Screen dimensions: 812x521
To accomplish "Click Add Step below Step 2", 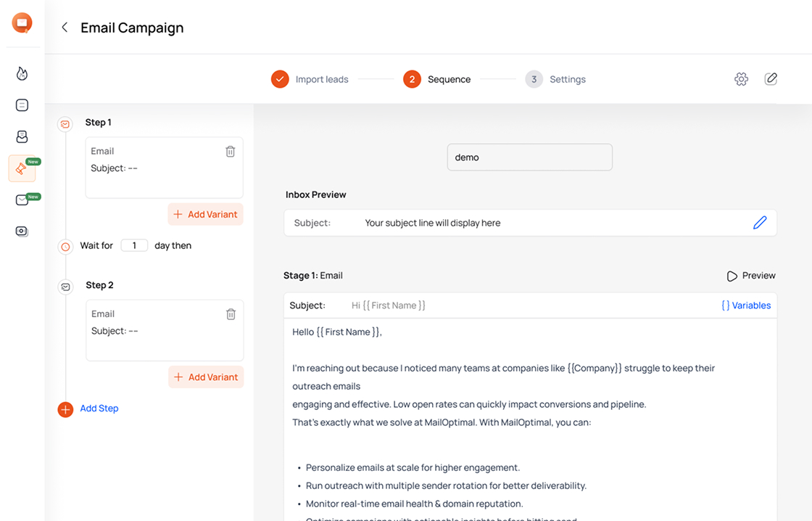I will [x=99, y=408].
